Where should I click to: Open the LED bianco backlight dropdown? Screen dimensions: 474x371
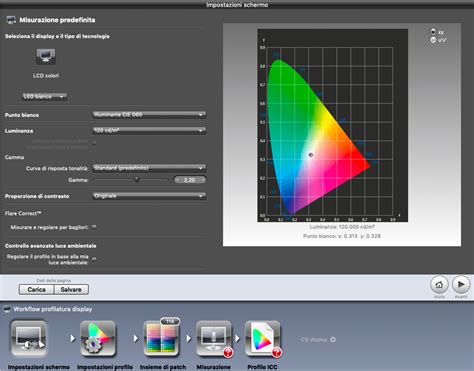coord(44,97)
